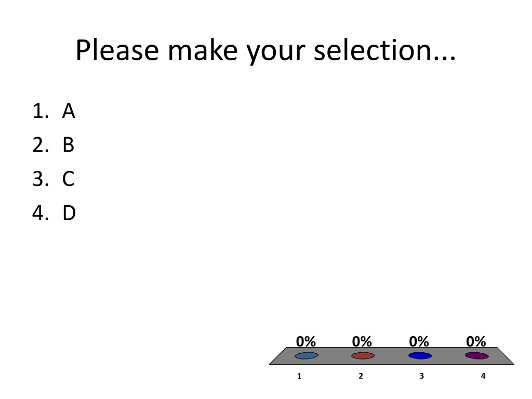This screenshot has height=399, width=532.
Task: Click the red ellipse for option 2
Action: point(363,355)
